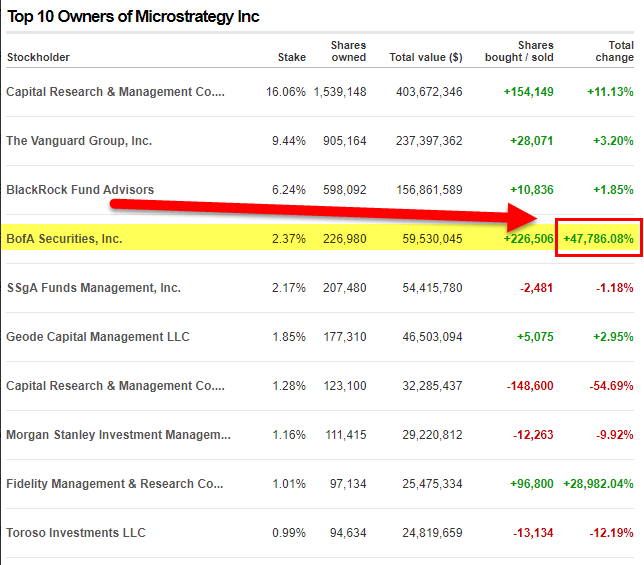The height and width of the screenshot is (565, 644).
Task: Open Geode Capital Management LLC
Action: pos(97,337)
